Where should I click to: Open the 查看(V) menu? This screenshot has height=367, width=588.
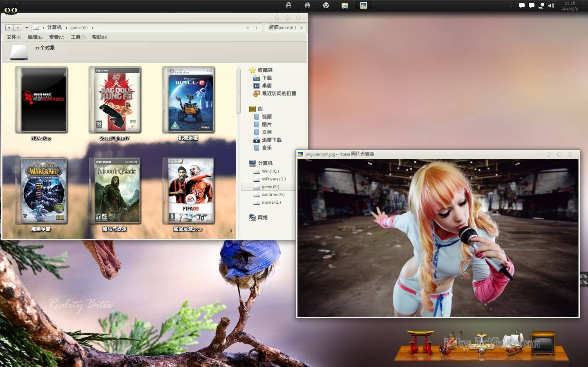57,37
